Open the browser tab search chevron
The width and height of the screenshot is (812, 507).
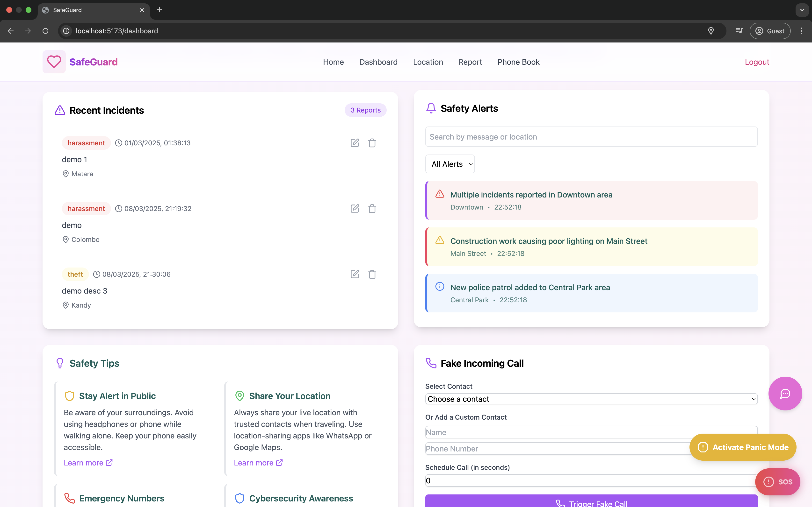[802, 10]
